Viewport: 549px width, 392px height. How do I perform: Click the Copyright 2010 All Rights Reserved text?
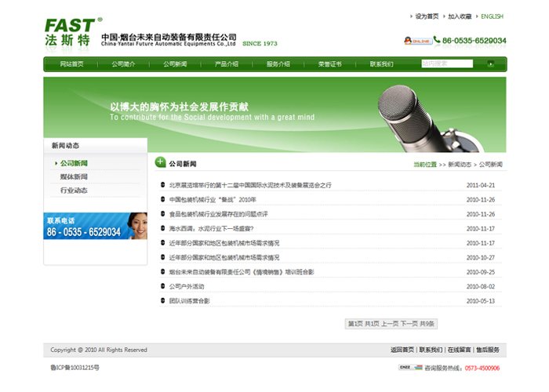pos(99,350)
